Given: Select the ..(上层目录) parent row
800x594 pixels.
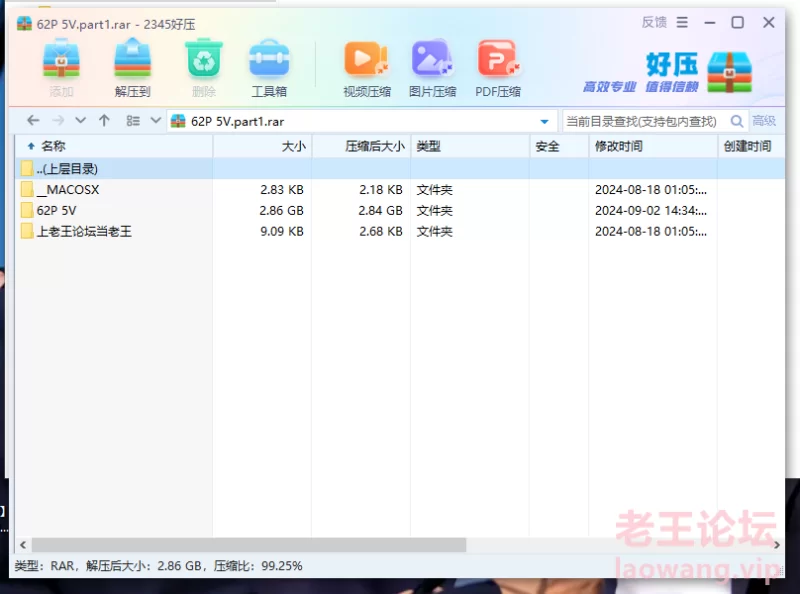Looking at the screenshot, I should coord(400,168).
